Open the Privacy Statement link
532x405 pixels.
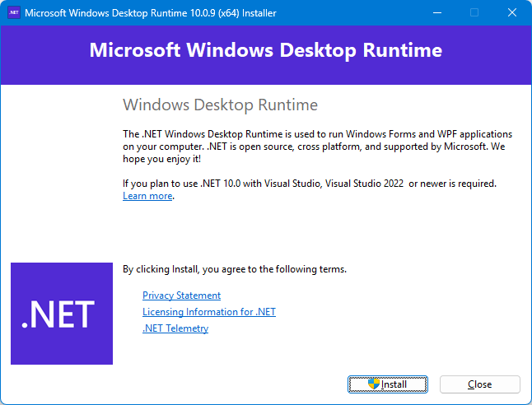181,296
